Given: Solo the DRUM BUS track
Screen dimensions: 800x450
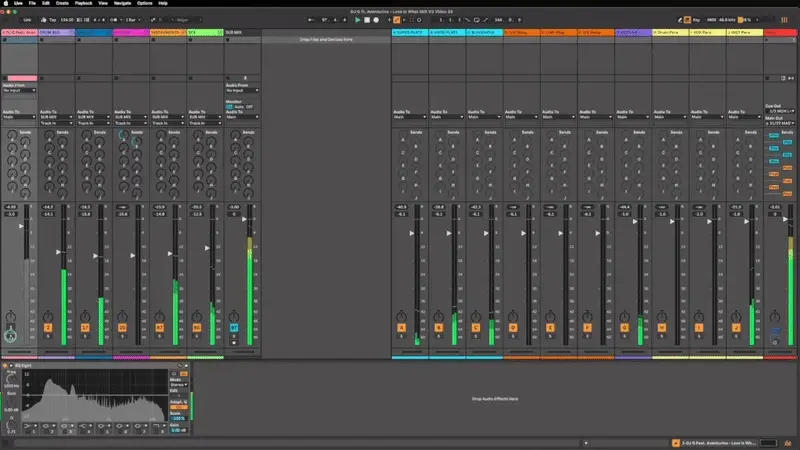Looking at the screenshot, I should tap(47, 336).
